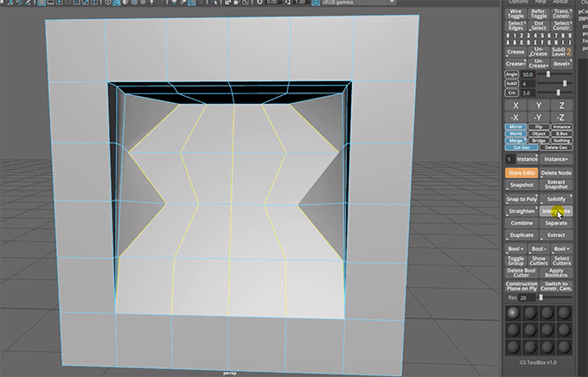Click selection set slot 9
The height and width of the screenshot is (377, 588).
570,36
